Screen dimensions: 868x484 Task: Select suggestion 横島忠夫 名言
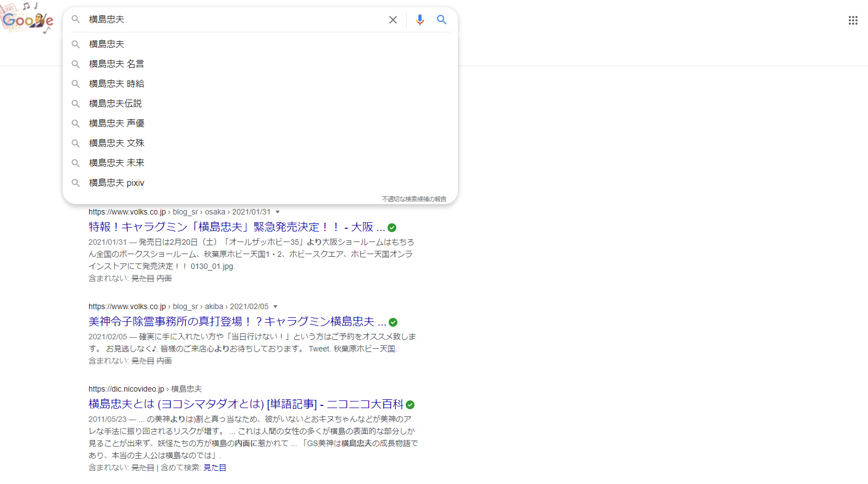coord(260,64)
